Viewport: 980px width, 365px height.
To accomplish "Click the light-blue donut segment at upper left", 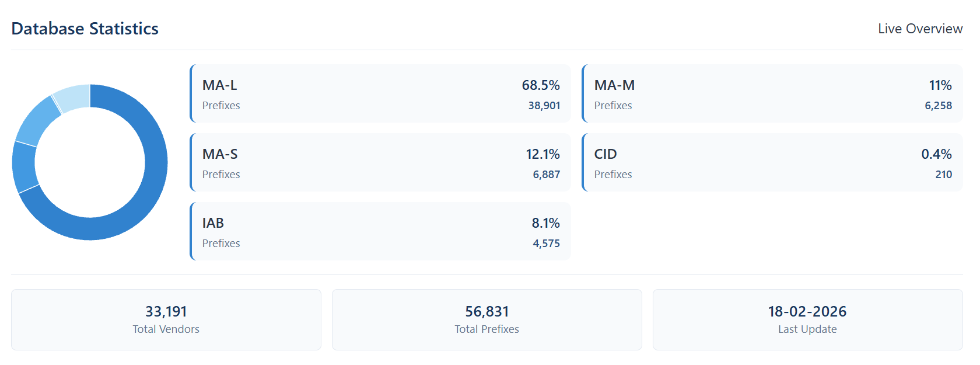I will click(x=38, y=120).
